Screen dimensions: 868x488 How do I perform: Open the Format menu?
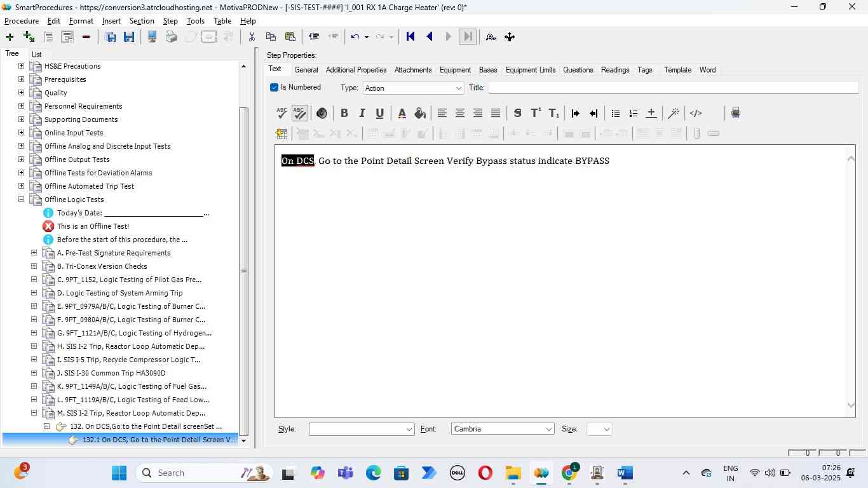tap(81, 21)
